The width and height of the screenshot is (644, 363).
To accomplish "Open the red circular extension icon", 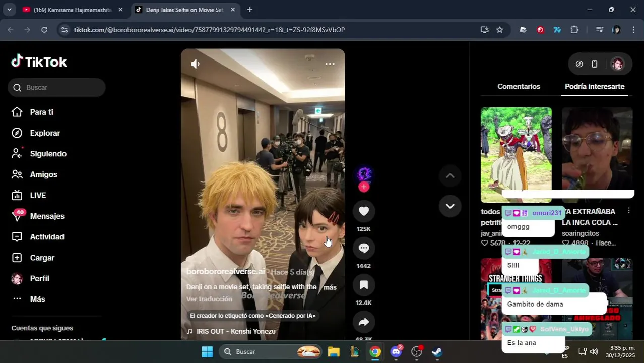I will pyautogui.click(x=540, y=30).
